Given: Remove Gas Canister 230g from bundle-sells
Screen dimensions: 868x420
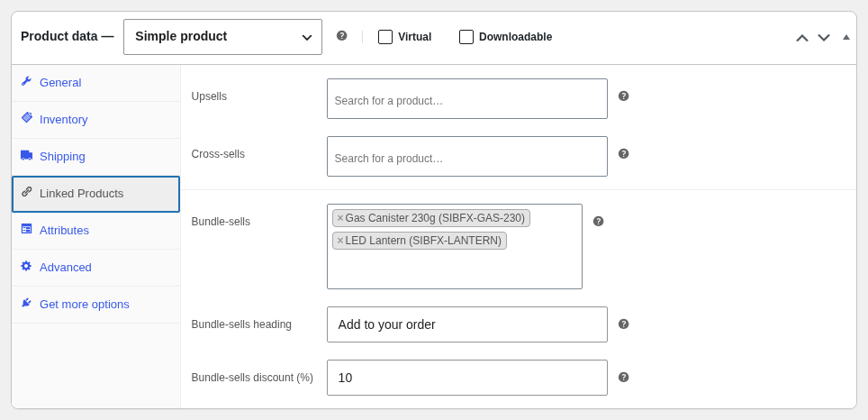Looking at the screenshot, I should 339,218.
